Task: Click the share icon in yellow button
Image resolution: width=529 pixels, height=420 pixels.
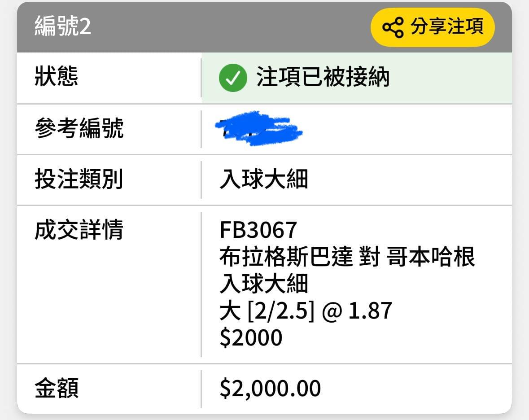Action: [x=393, y=27]
